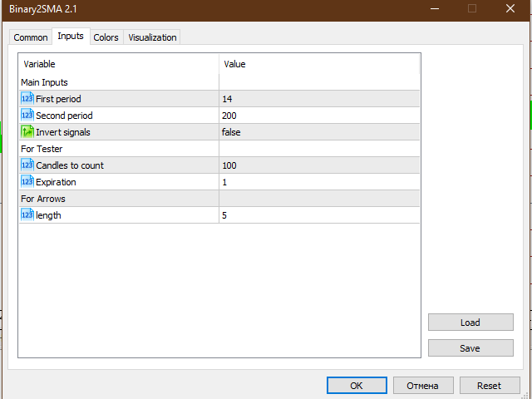Reset inputs with the Reset button
532x399 pixels.
[490, 386]
